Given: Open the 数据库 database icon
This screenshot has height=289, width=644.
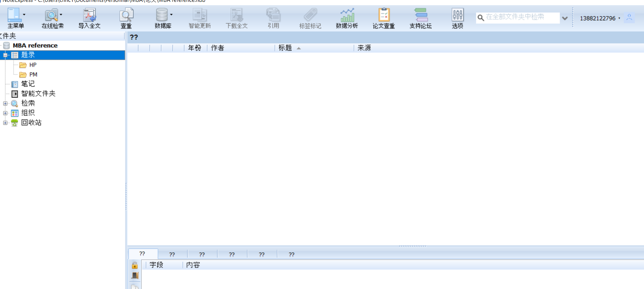Looking at the screenshot, I should pos(162,15).
